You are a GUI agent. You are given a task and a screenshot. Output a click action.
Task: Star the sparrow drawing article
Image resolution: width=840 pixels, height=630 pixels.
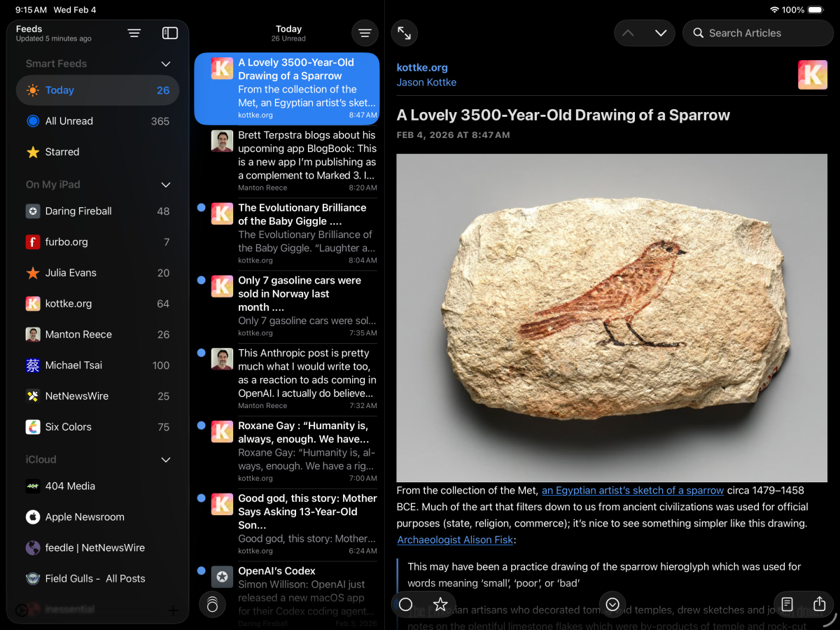coord(440,604)
